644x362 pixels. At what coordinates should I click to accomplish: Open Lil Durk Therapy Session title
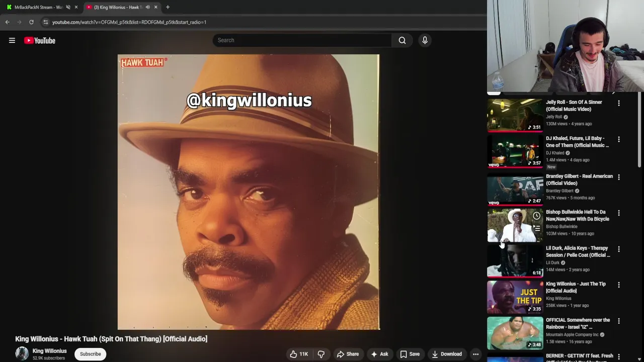point(578,251)
